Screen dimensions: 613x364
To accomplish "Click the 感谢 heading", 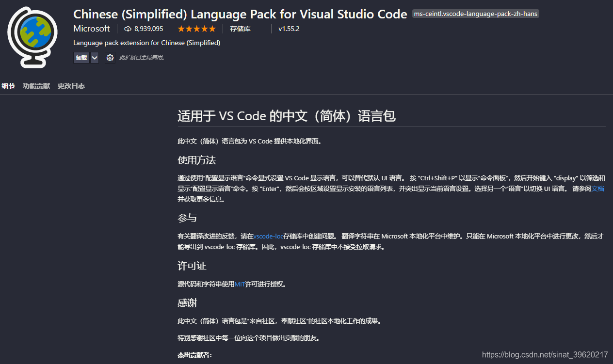I will (187, 303).
